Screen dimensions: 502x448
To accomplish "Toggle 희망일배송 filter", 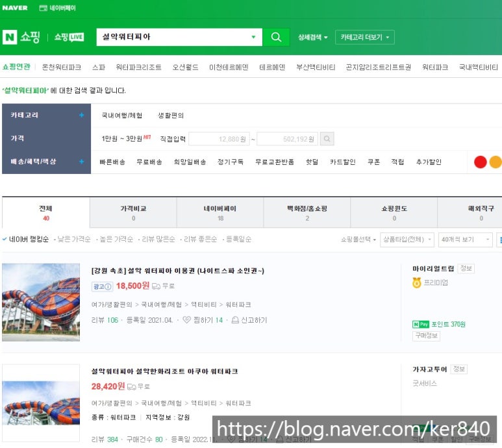I will (x=190, y=162).
